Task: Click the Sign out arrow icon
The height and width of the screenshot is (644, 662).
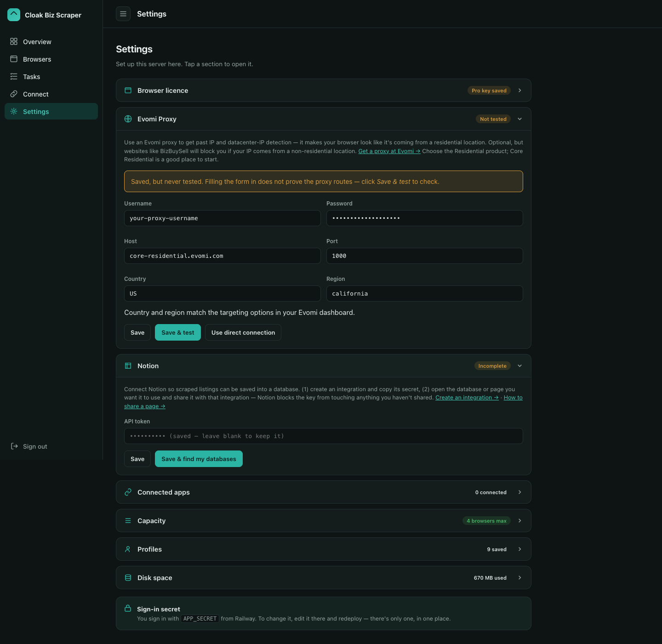Action: [x=14, y=446]
